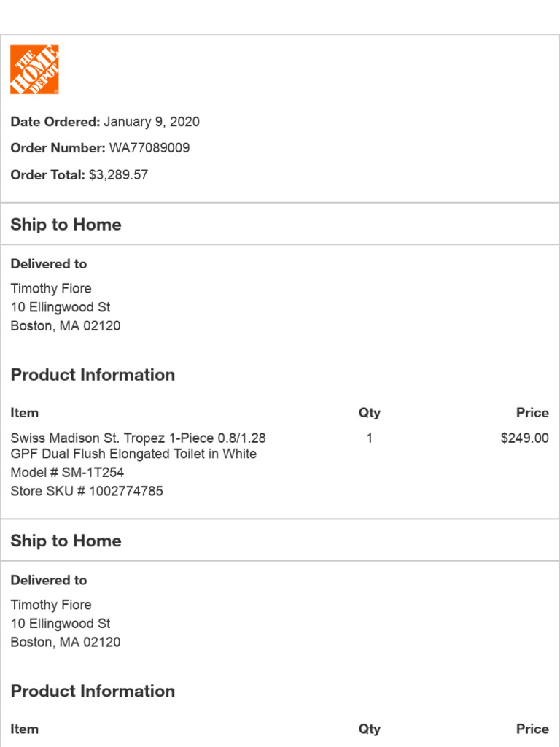Image resolution: width=560 pixels, height=747 pixels.
Task: Click the Order Total $3,289.57 amount
Action: (118, 175)
